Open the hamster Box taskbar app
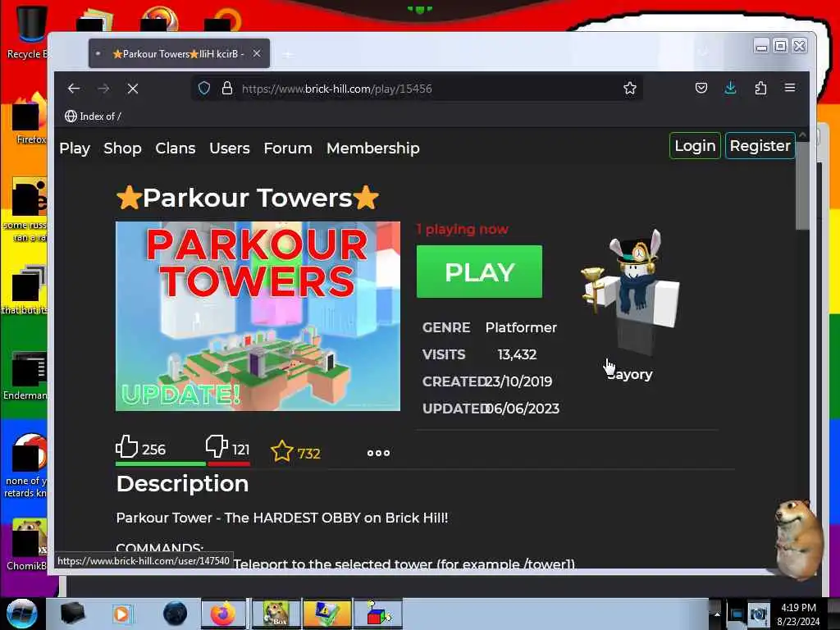The width and height of the screenshot is (840, 630). click(276, 614)
